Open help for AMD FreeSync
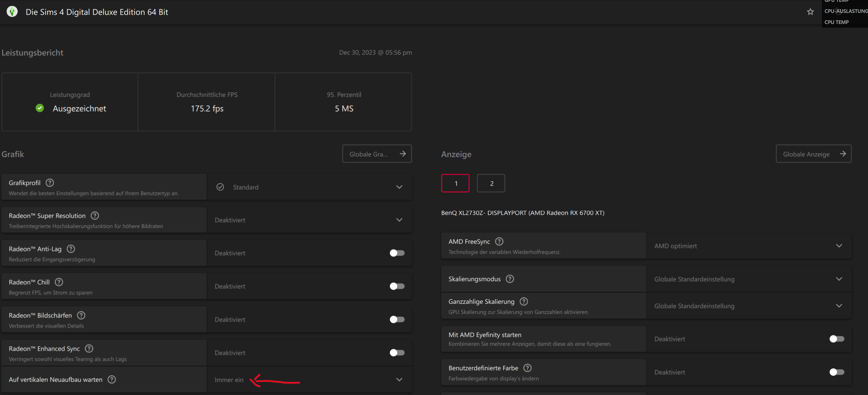This screenshot has height=395, width=868. [499, 241]
